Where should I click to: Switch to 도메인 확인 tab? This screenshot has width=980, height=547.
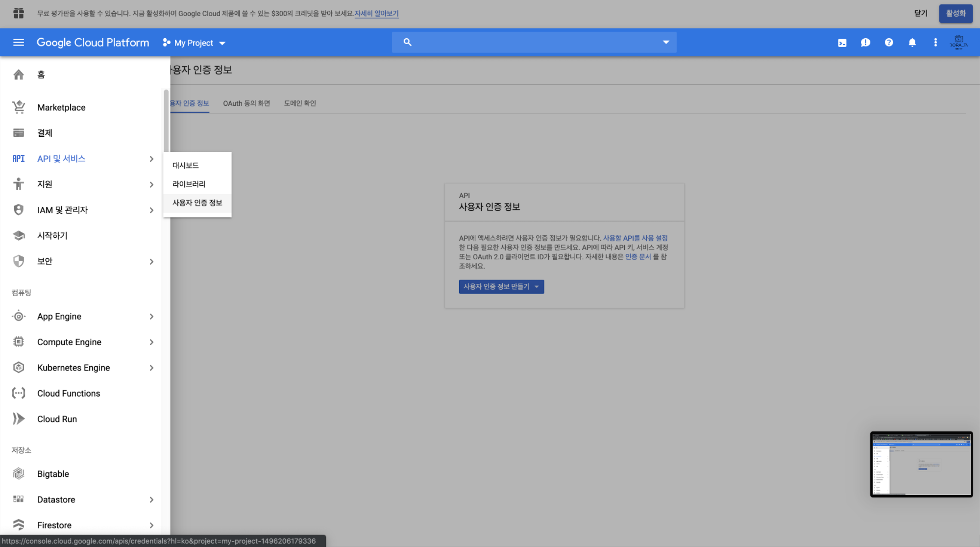point(300,103)
